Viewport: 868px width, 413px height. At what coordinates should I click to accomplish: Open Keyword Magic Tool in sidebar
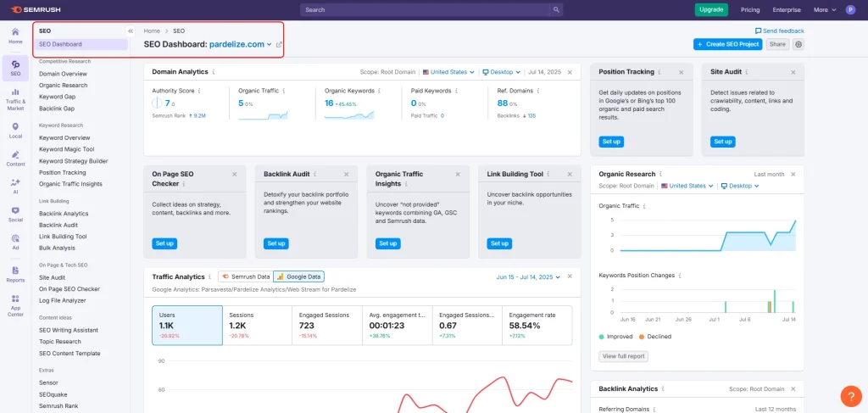66,149
